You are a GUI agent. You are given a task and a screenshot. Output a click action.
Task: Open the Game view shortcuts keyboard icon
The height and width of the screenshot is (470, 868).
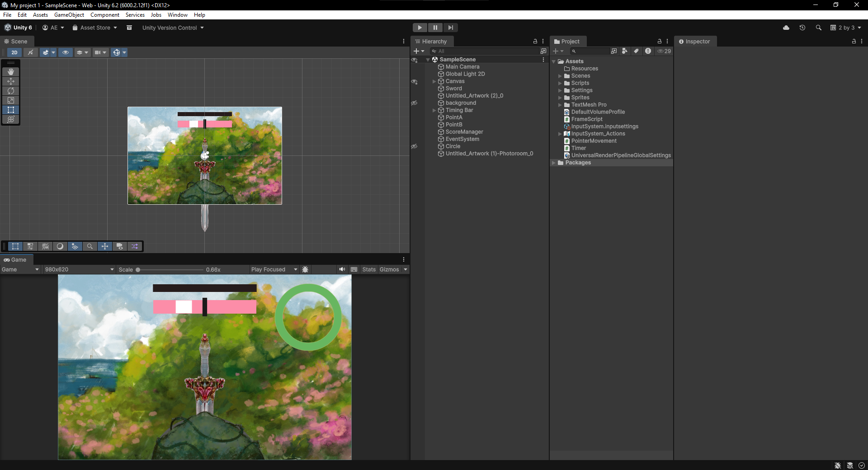tap(354, 269)
